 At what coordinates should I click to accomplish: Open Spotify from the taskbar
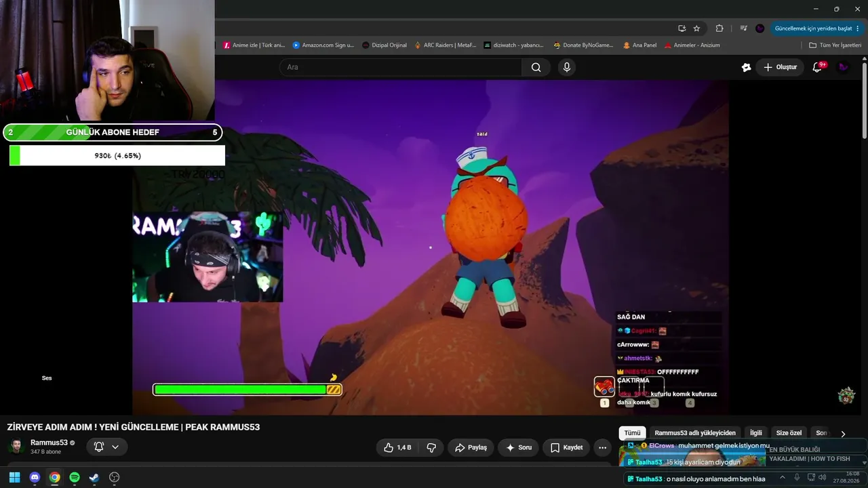click(75, 477)
